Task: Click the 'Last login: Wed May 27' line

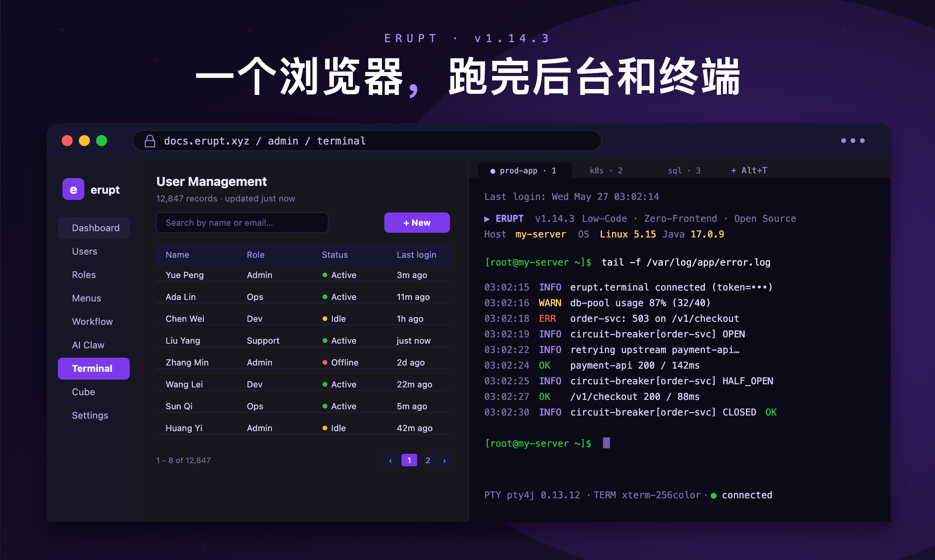Action: [572, 196]
